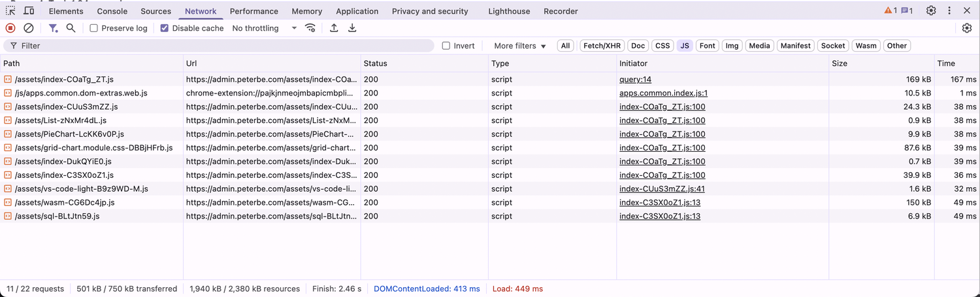980x297 pixels.
Task: Open the No throttling dropdown
Action: (x=264, y=28)
